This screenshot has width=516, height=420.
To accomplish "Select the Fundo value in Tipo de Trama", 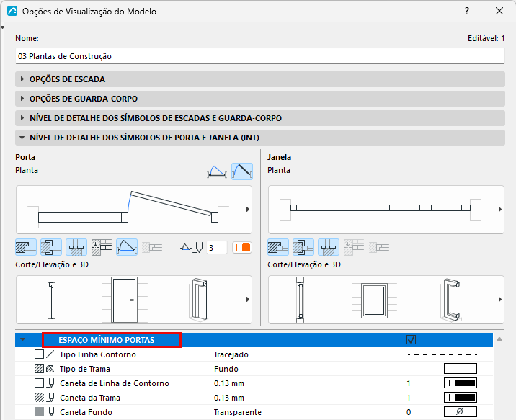I will [226, 369].
